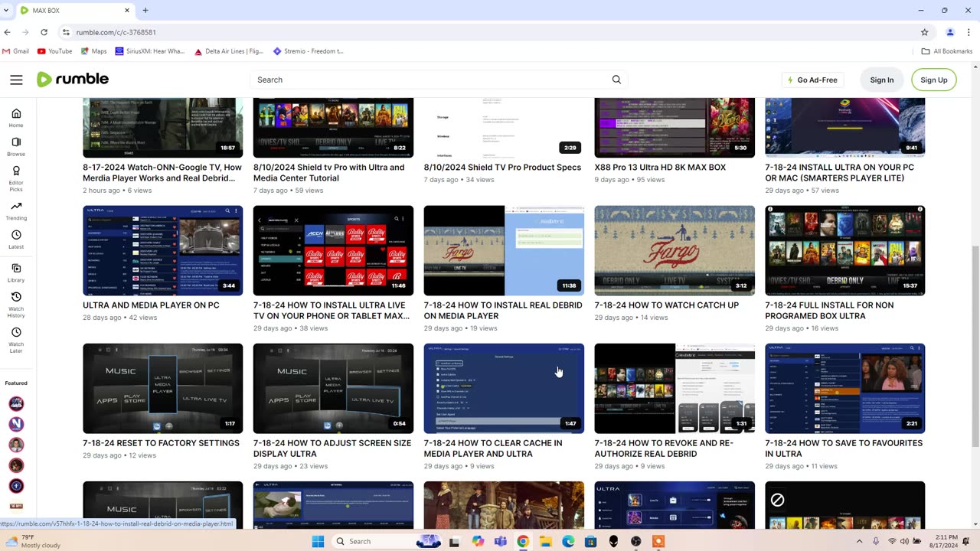Screen dimensions: 980x551
Task: Open Browse in the sidebar
Action: coord(16,147)
